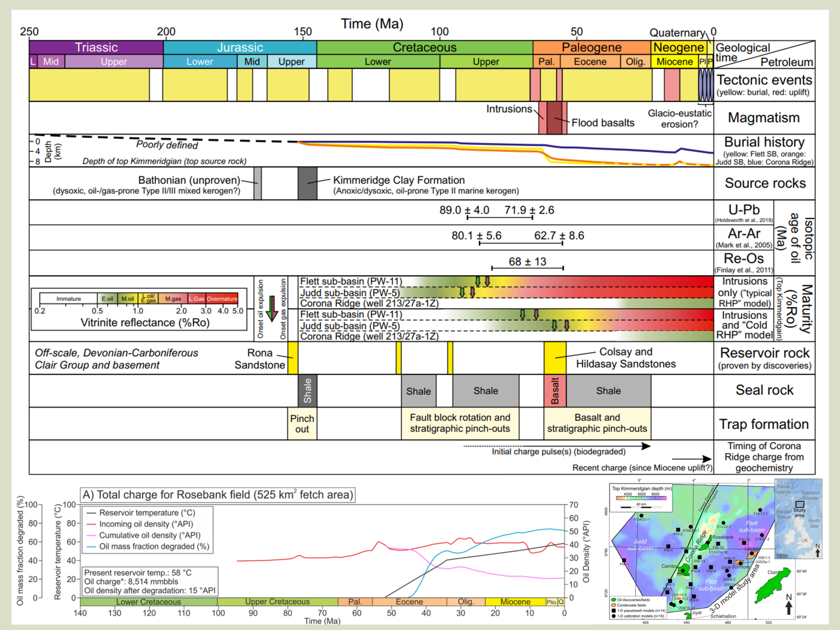Click the initial charge pulse arrow head
Image resolution: width=840 pixels, height=630 pixels.
click(x=646, y=446)
